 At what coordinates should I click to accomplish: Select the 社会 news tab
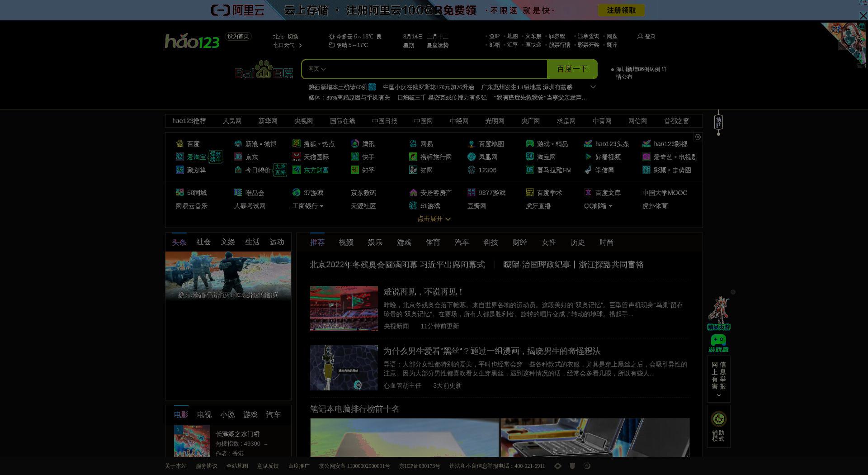[203, 242]
